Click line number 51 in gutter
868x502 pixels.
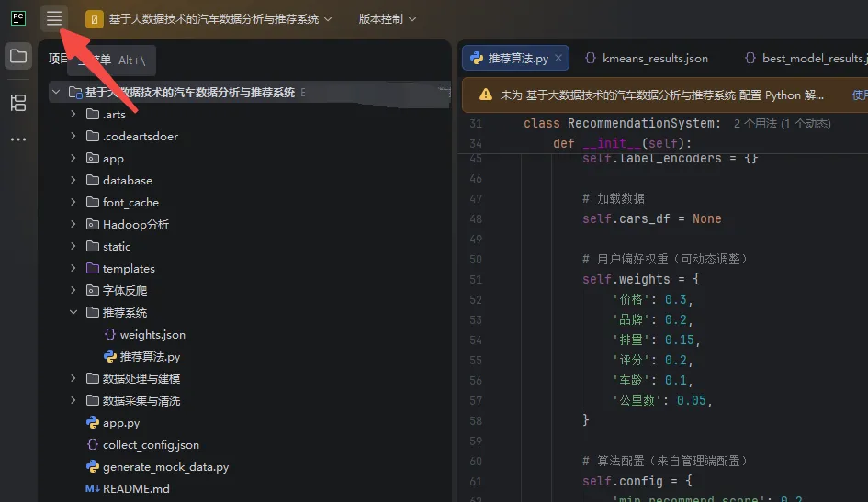[x=476, y=280]
